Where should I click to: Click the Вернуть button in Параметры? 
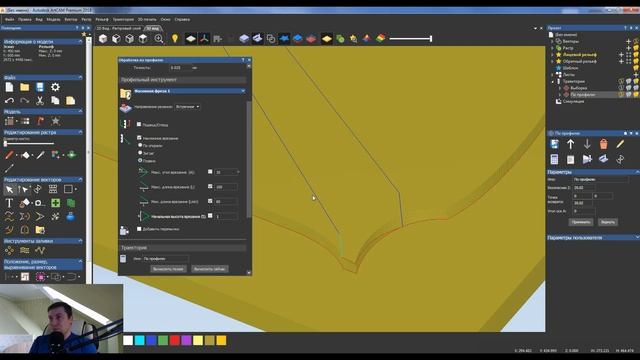(x=607, y=222)
